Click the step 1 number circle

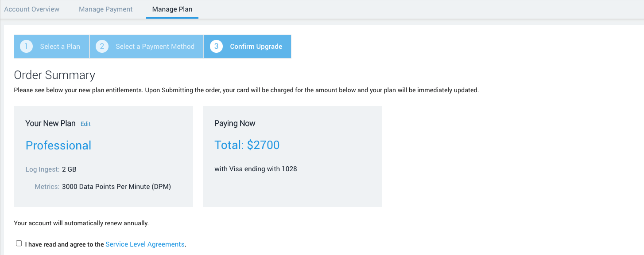(x=26, y=47)
